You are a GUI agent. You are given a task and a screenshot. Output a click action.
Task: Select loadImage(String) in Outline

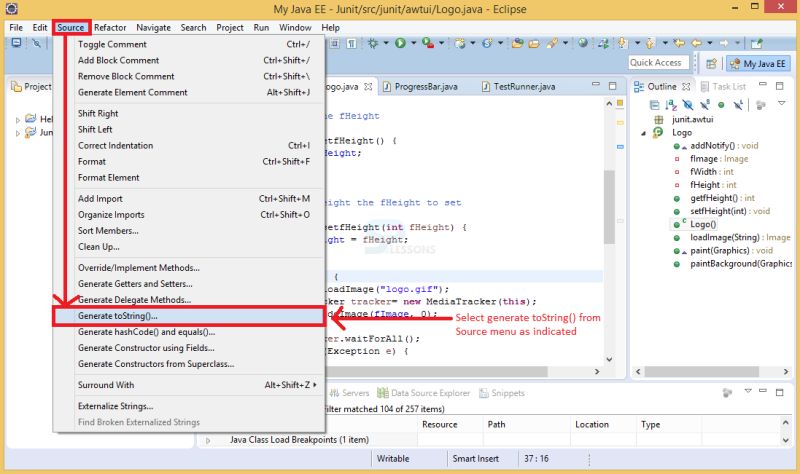click(732, 237)
